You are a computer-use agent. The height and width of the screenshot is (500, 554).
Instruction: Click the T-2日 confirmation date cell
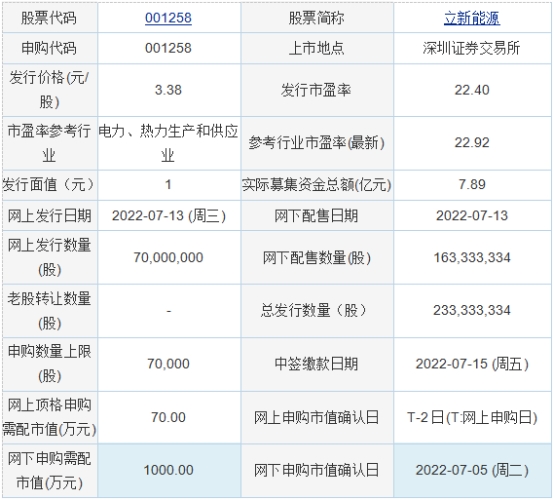point(472,417)
